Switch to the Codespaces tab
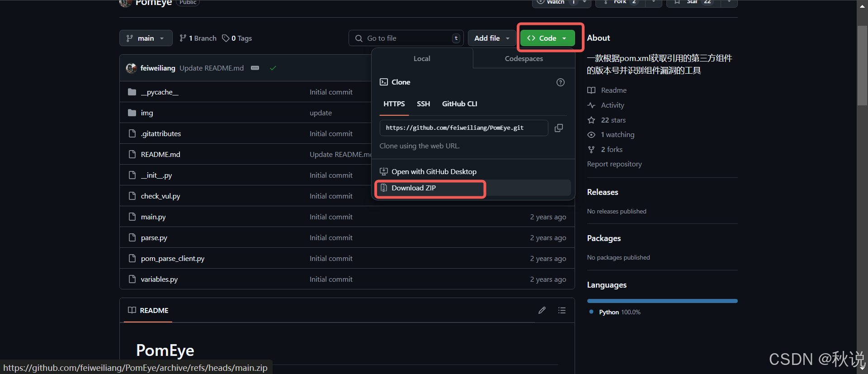Viewport: 868px width, 374px height. tap(524, 58)
